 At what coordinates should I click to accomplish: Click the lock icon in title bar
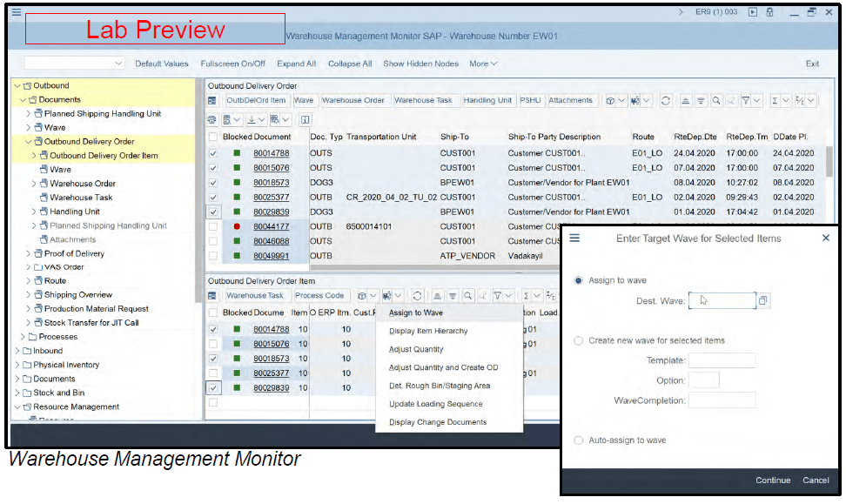(x=770, y=12)
